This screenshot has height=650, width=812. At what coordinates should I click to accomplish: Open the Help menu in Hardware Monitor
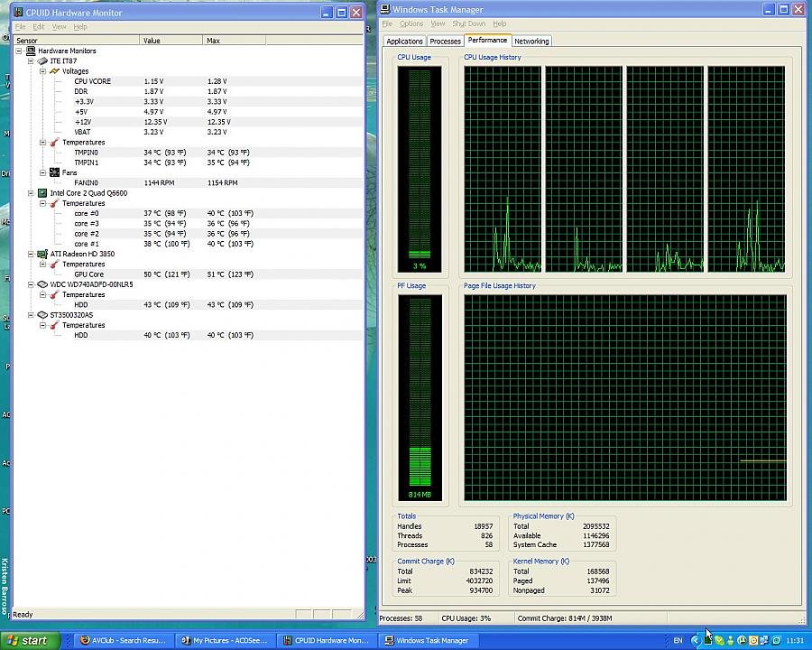(80, 26)
